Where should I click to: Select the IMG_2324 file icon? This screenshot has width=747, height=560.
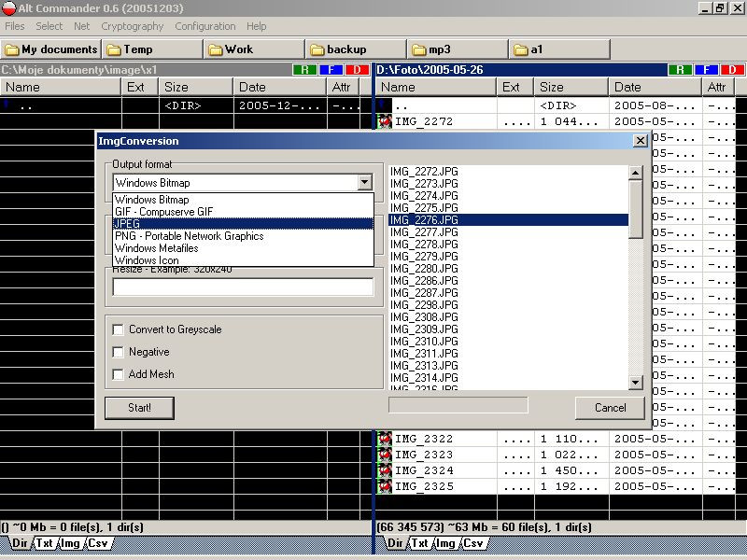pos(385,470)
